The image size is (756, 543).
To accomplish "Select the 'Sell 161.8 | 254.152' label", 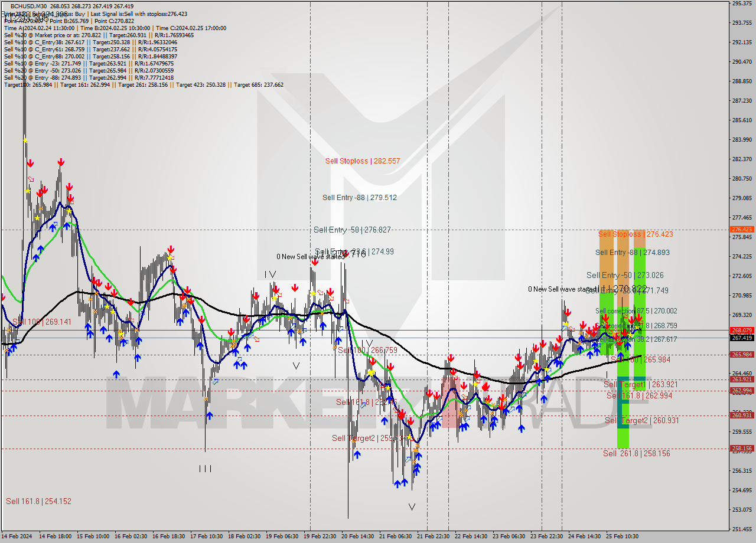I will 38,502.
